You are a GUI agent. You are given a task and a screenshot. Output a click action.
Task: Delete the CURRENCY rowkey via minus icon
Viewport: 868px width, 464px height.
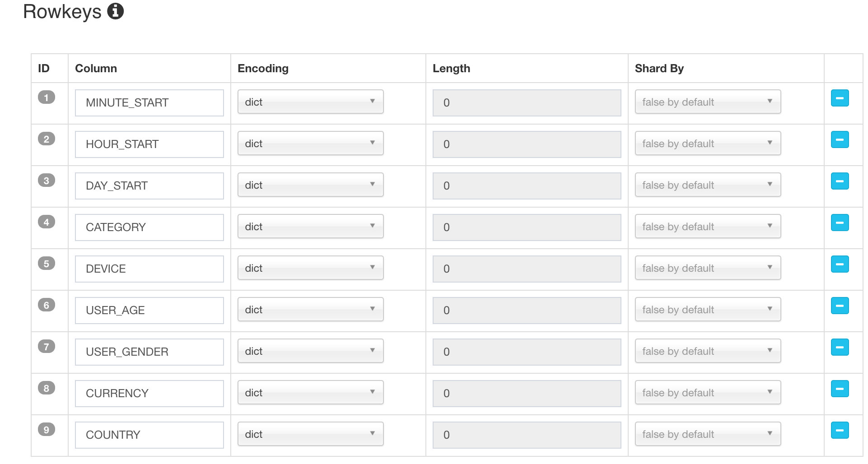coord(840,389)
